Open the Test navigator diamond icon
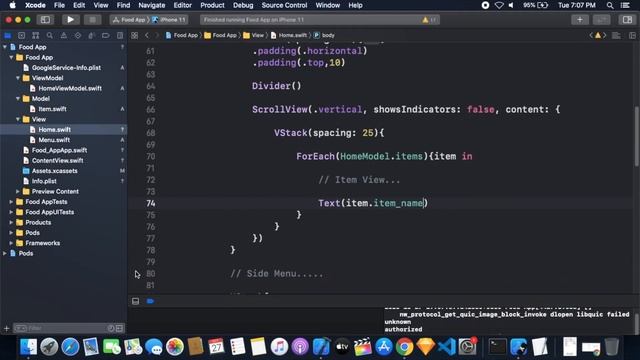 [78, 36]
